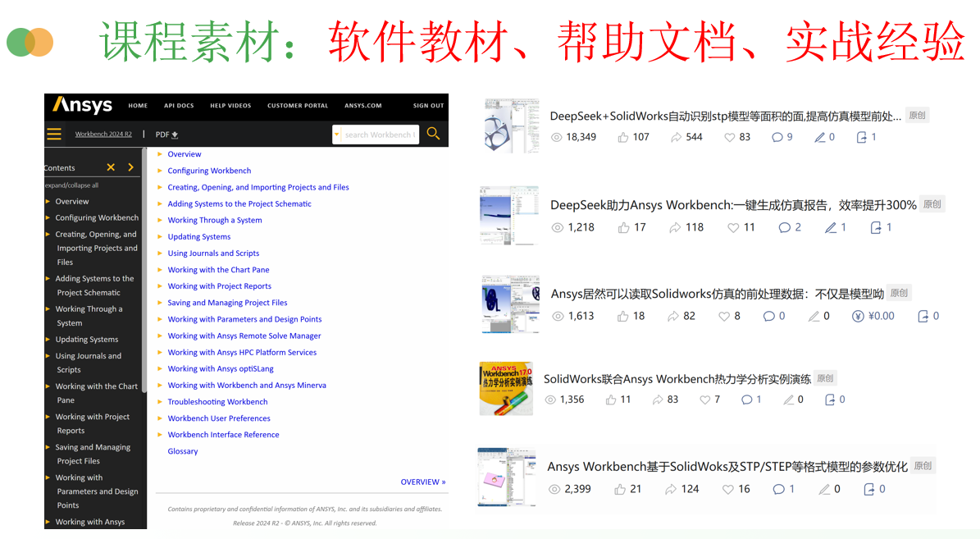Open the hamburger menu icon
Viewport: 980px width, 539px height.
coord(54,134)
